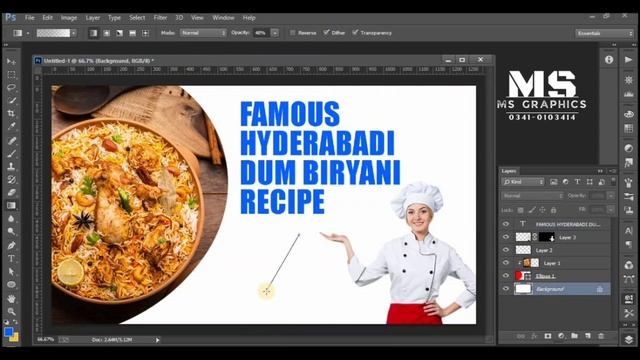Choose the Radial Gradient style button
The width and height of the screenshot is (640, 360).
click(107, 33)
